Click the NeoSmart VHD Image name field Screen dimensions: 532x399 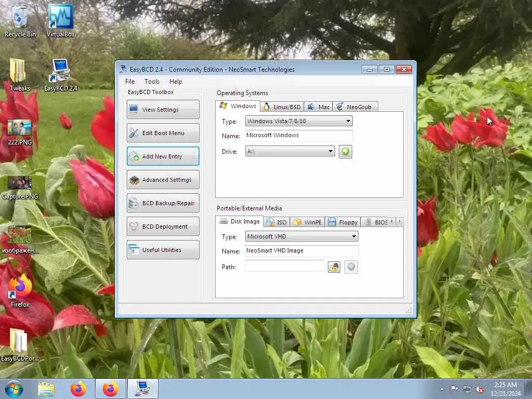point(301,251)
